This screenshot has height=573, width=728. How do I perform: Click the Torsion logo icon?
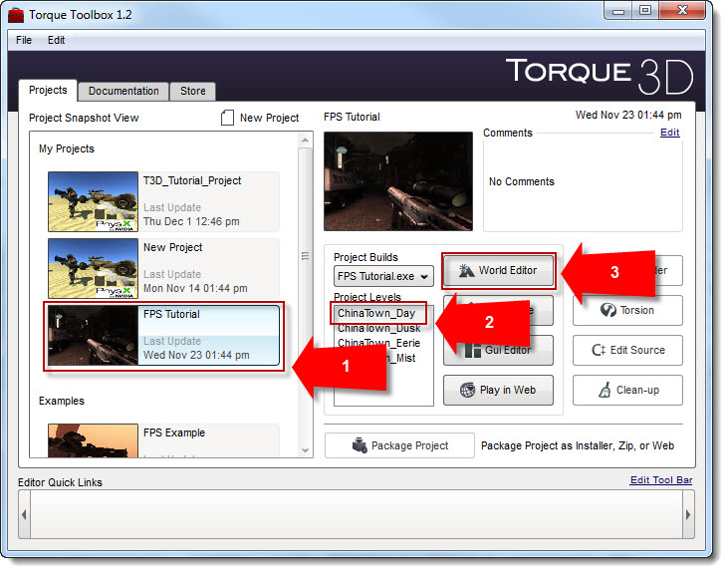pyautogui.click(x=608, y=310)
